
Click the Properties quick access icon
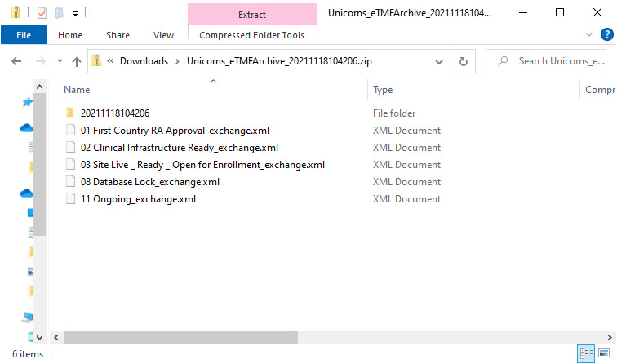42,13
